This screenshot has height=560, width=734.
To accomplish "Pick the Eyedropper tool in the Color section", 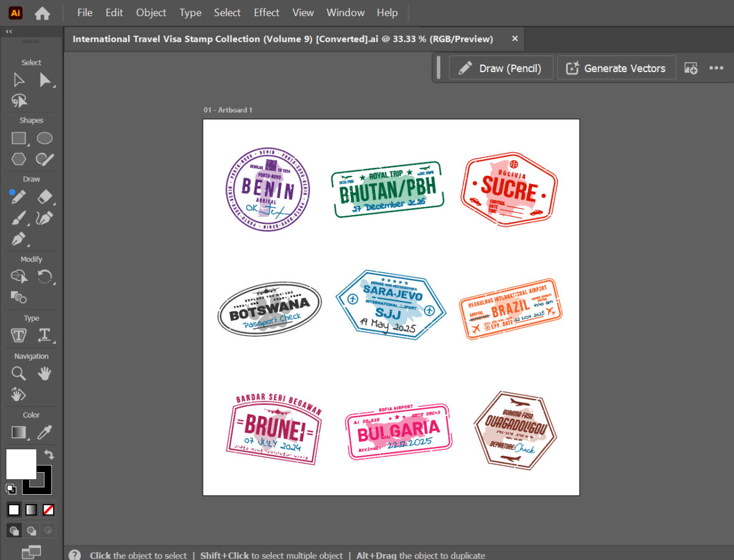I will tap(45, 432).
